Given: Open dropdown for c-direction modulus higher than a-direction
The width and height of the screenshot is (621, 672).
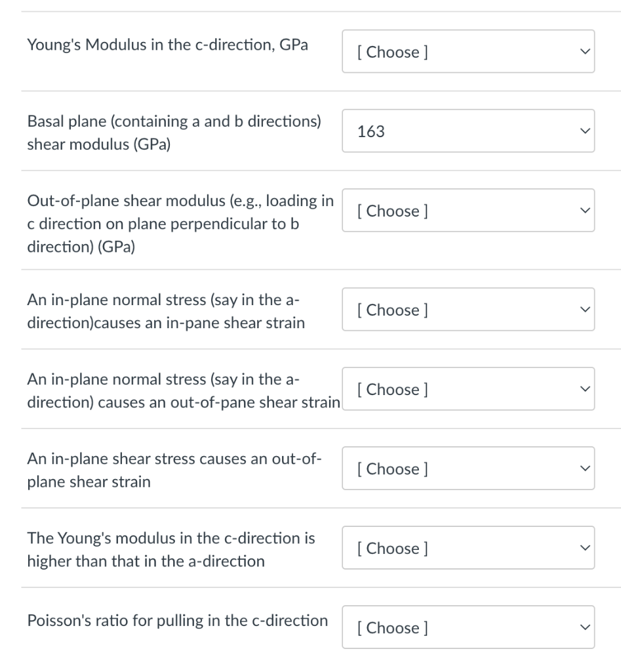Looking at the screenshot, I should (468, 548).
